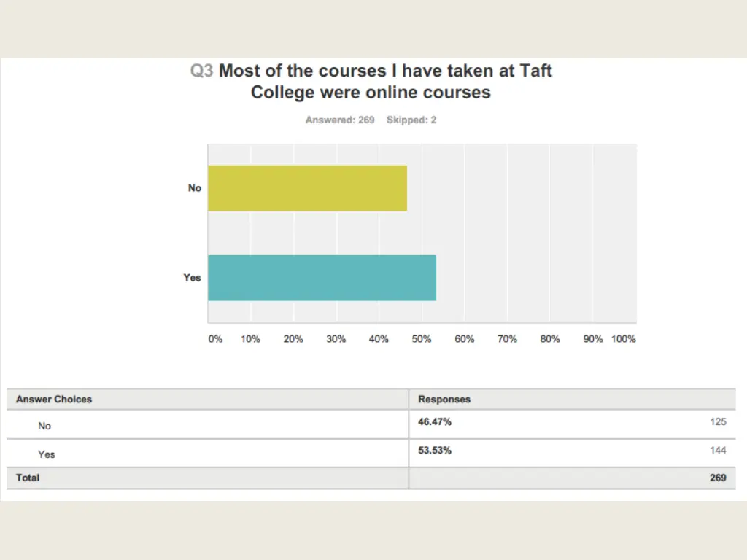Click the Answered: 269 label
Screen dimensions: 747x560
(340, 120)
